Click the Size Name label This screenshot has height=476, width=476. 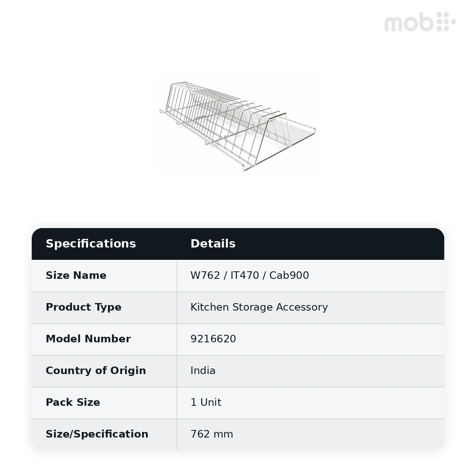point(76,275)
